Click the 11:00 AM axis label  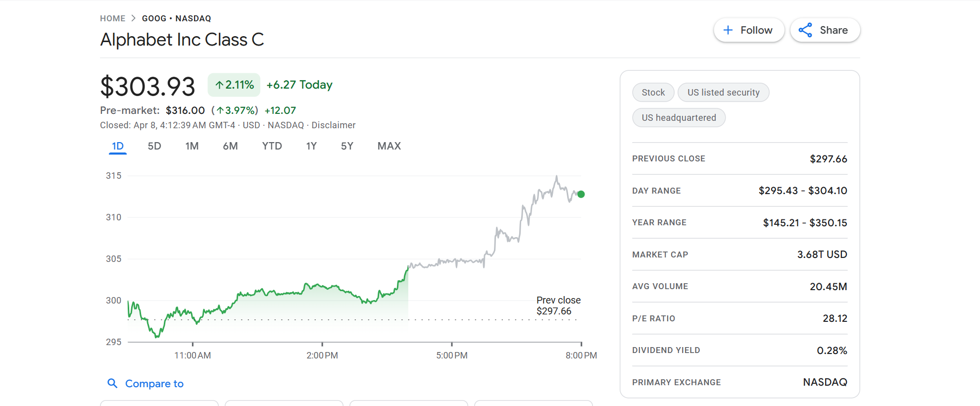(193, 355)
